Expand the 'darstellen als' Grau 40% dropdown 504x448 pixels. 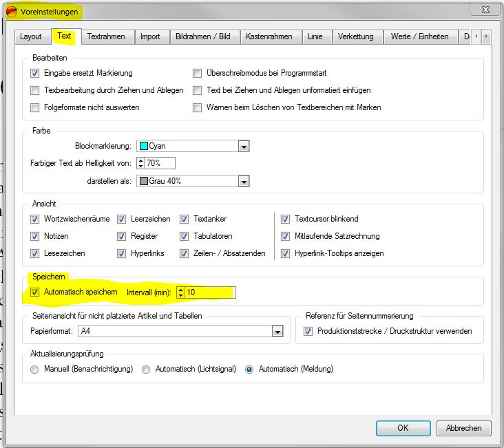[243, 181]
